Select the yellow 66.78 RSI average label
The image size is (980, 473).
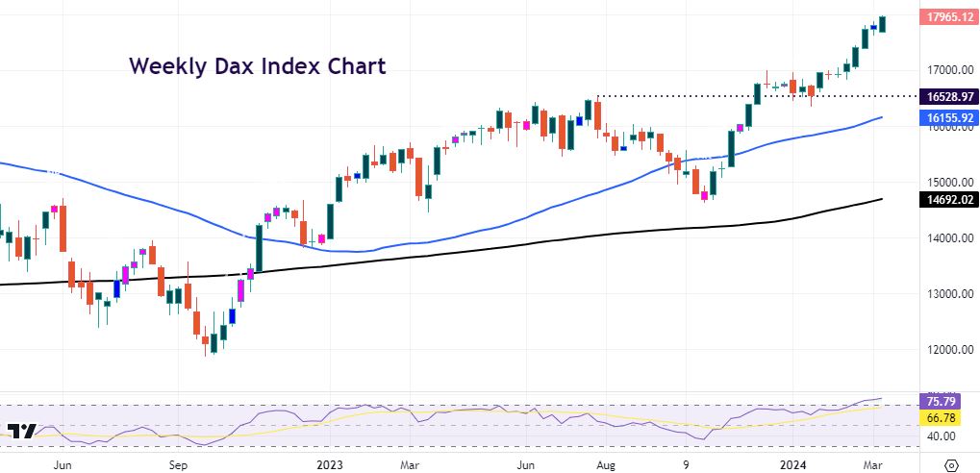pyautogui.click(x=947, y=418)
